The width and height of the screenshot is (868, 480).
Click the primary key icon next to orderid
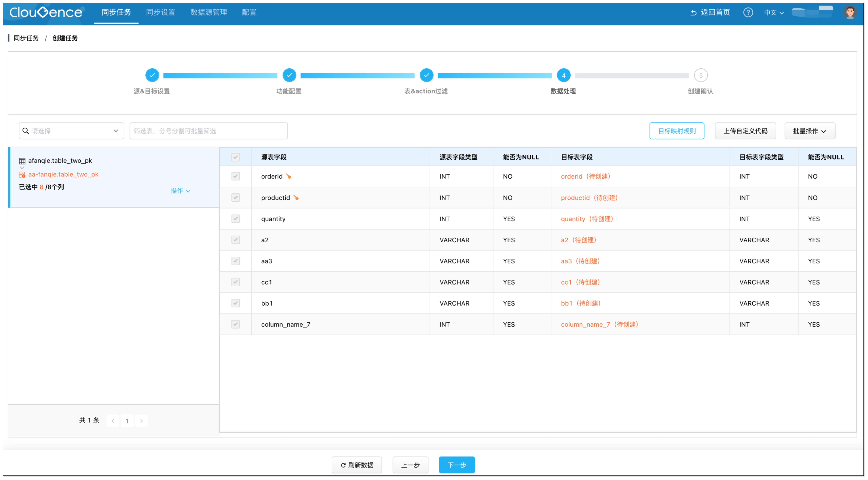point(289,176)
